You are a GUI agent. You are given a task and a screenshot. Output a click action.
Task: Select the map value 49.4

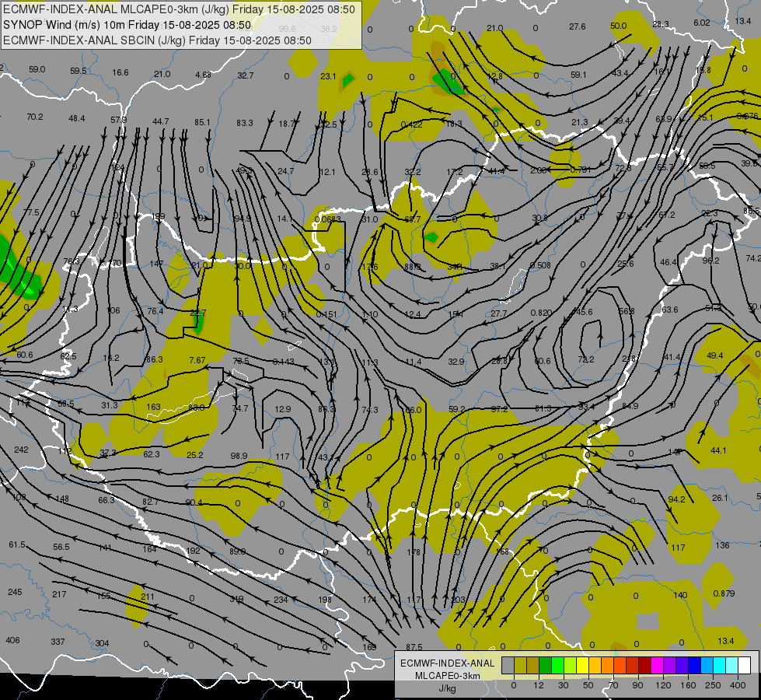click(x=715, y=355)
